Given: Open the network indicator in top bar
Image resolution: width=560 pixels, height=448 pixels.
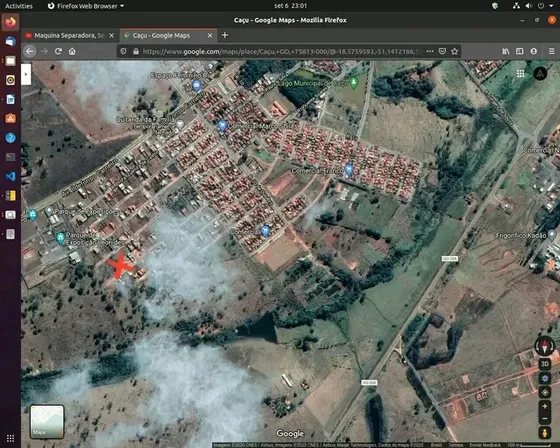Looking at the screenshot, I should click(516, 6).
